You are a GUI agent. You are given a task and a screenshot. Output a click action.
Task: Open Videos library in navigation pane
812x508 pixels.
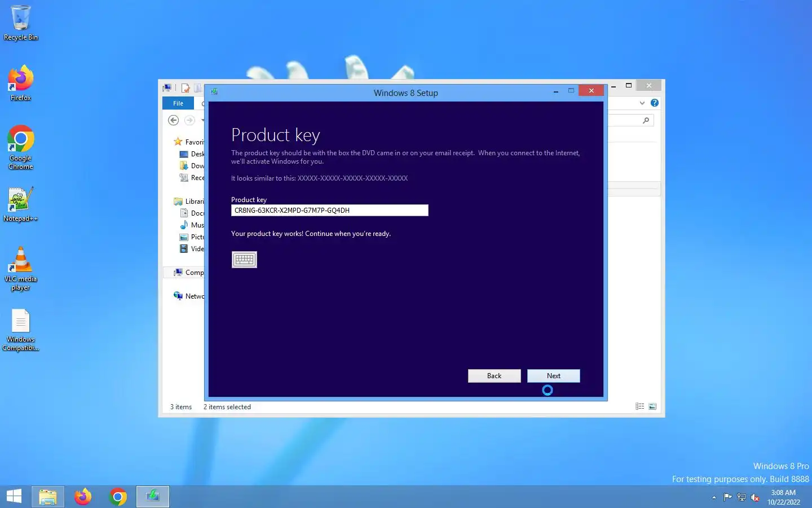tap(192, 249)
